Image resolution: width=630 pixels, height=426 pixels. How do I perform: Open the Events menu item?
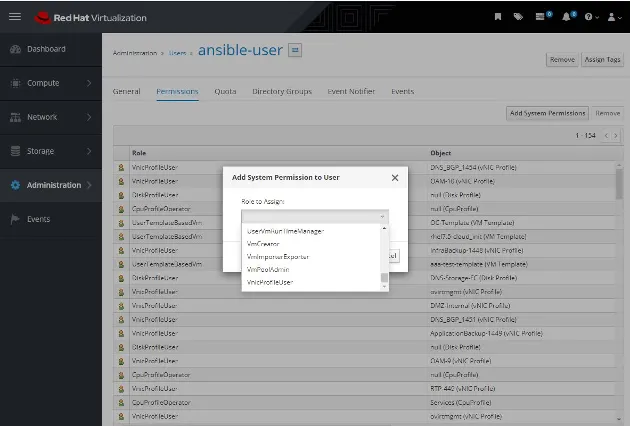point(51,219)
